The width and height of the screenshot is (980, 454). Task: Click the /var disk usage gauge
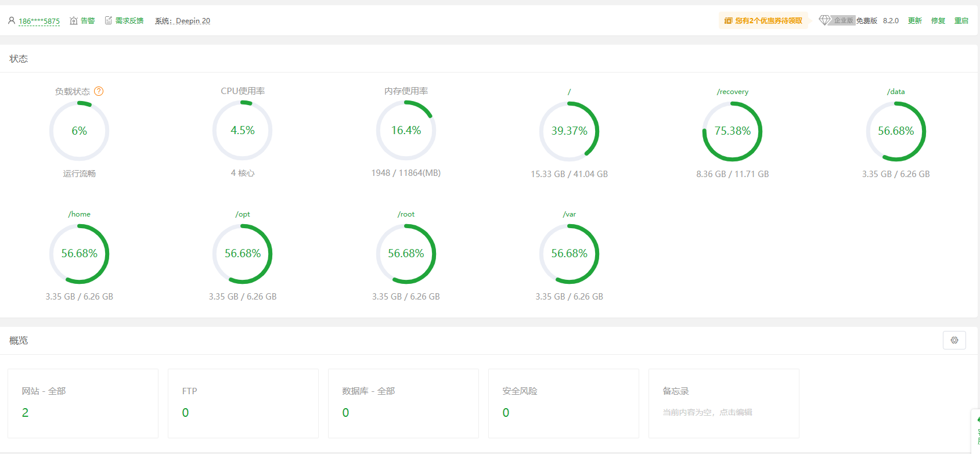pos(570,254)
